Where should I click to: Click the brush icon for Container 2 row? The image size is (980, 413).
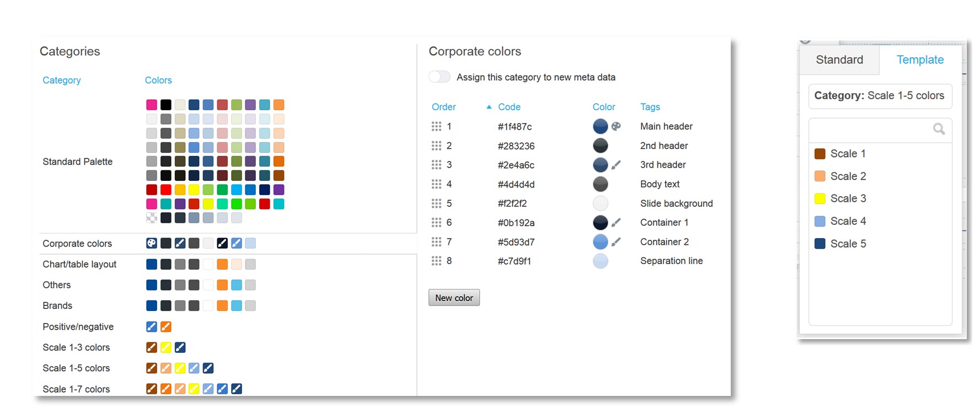point(616,242)
